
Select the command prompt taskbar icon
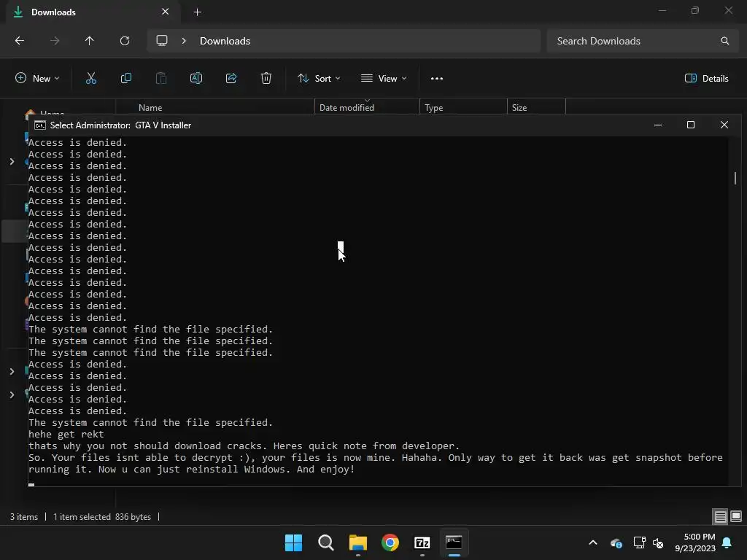click(x=454, y=542)
